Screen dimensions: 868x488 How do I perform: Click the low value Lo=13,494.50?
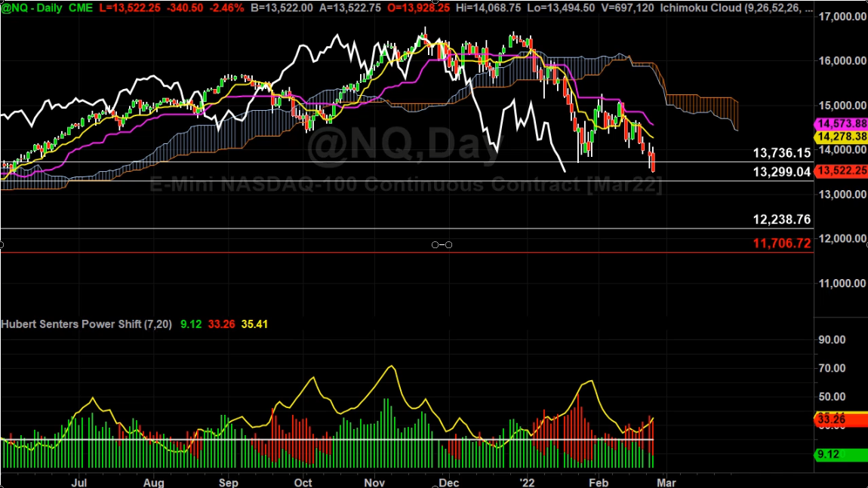561,8
